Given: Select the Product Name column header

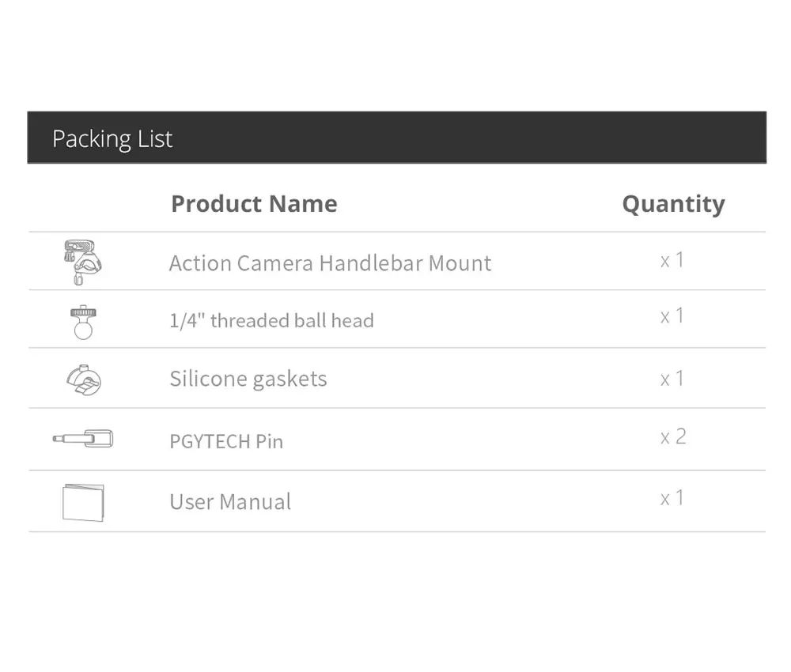Looking at the screenshot, I should click(254, 204).
